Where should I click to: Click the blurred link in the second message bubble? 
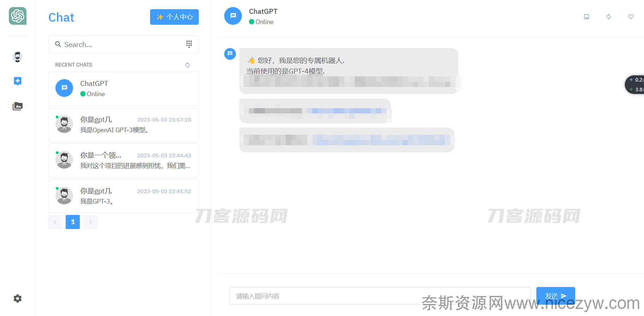point(347,111)
